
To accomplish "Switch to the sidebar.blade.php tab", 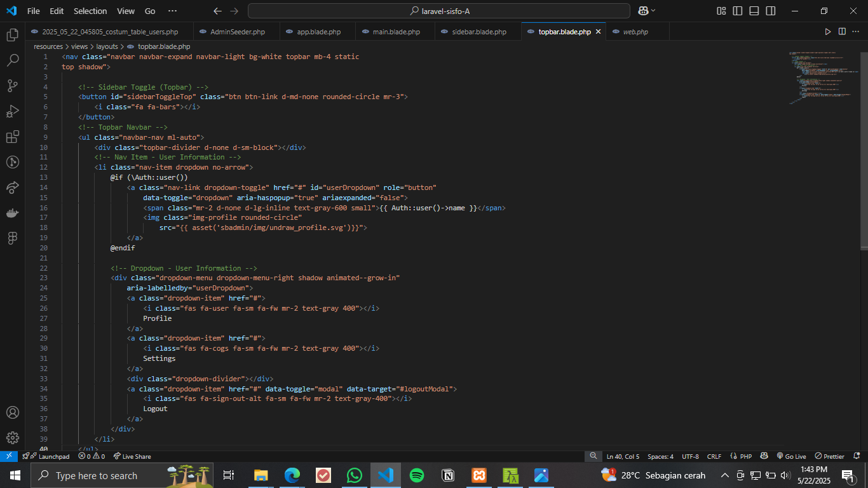I will click(x=478, y=32).
